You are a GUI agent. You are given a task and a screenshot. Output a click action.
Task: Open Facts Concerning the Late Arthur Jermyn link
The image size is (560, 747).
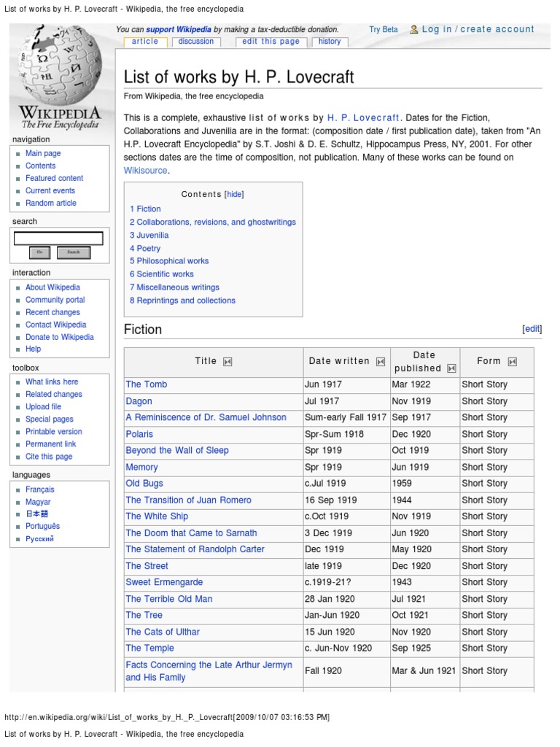pos(209,671)
